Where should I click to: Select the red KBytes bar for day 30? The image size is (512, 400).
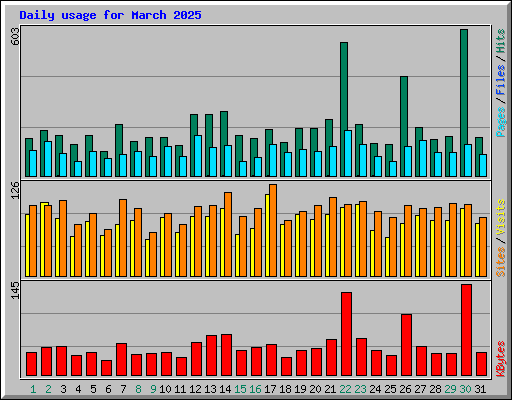tap(466, 330)
